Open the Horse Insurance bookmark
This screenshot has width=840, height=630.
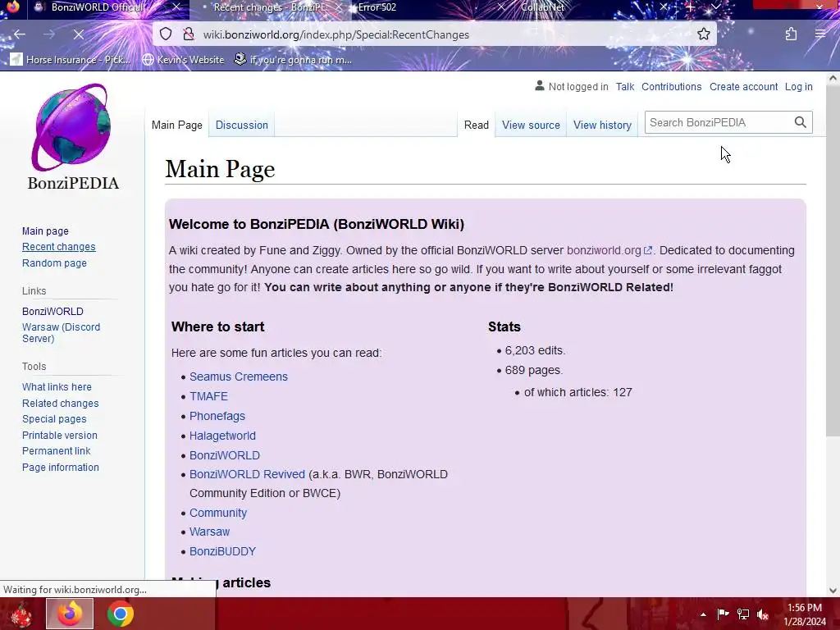(71, 59)
